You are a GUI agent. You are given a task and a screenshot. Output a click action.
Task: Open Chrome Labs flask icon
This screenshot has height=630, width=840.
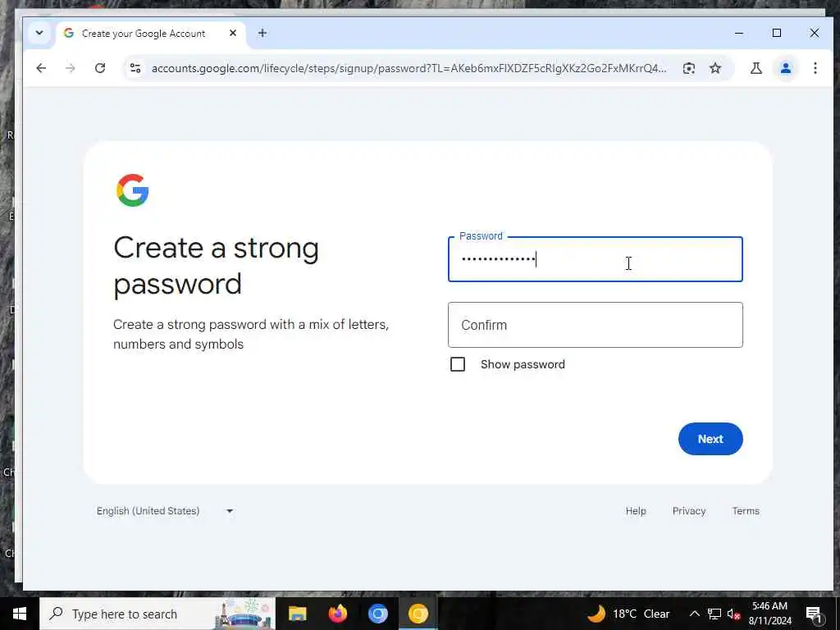pos(756,68)
